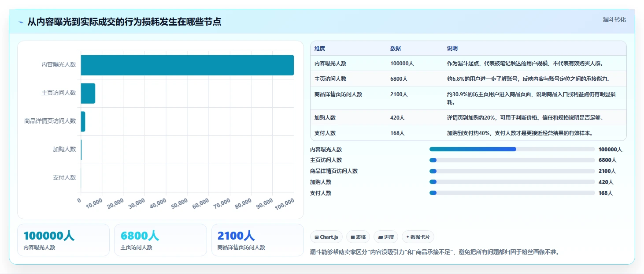Click the 100000人 value beside the progress bar
Screen dimensions: 644x274
[x=610, y=150]
